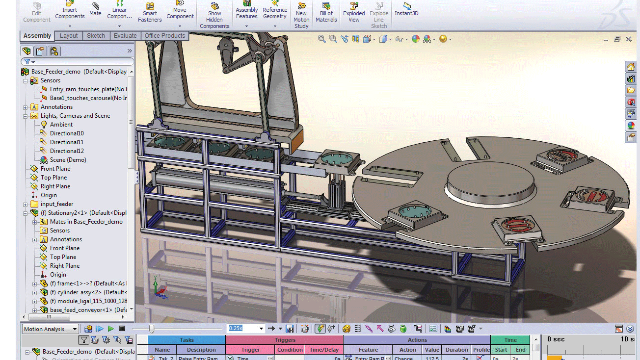Select the Zoom to Fit magnifier icon
640x360 pixels.
click(x=322, y=39)
